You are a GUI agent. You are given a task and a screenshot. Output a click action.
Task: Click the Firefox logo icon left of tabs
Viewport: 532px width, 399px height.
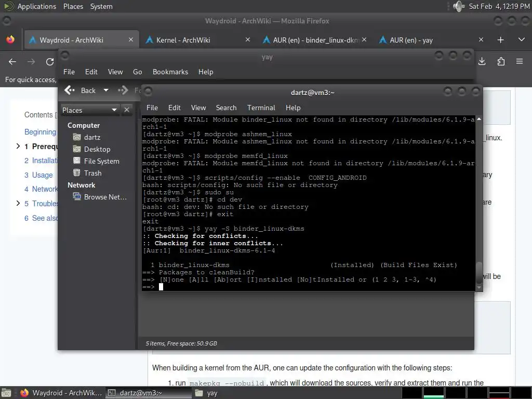click(x=10, y=39)
